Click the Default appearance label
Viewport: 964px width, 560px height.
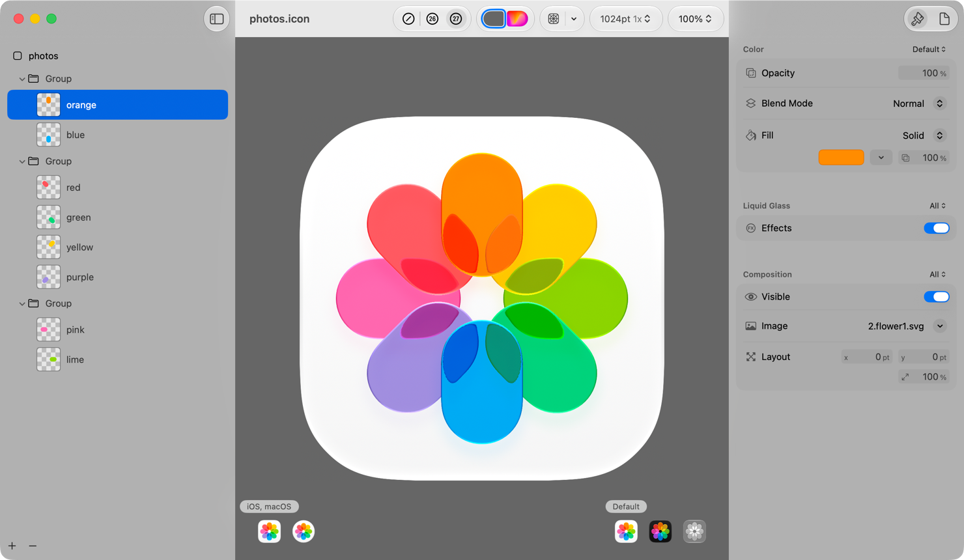point(626,507)
